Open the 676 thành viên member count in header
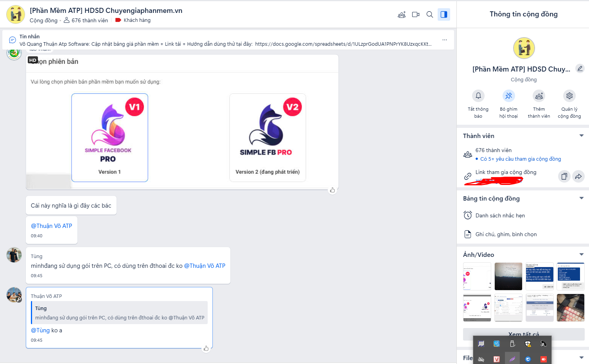 click(86, 20)
